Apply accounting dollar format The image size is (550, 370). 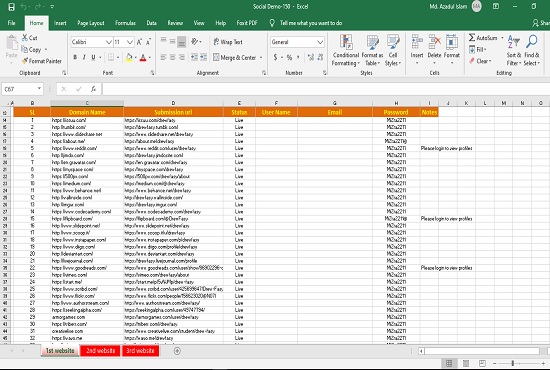pos(275,57)
